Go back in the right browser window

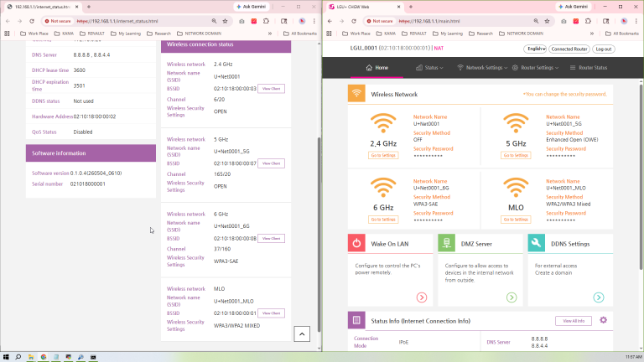[330, 21]
